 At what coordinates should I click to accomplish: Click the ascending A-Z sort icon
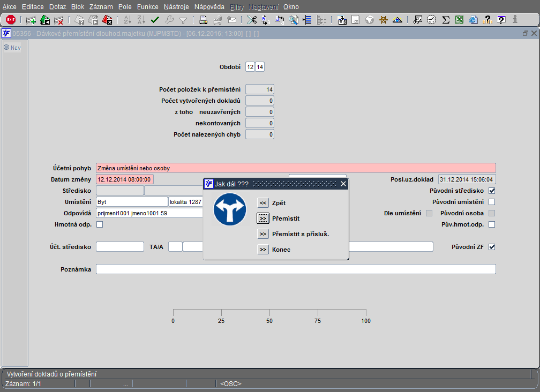127,20
